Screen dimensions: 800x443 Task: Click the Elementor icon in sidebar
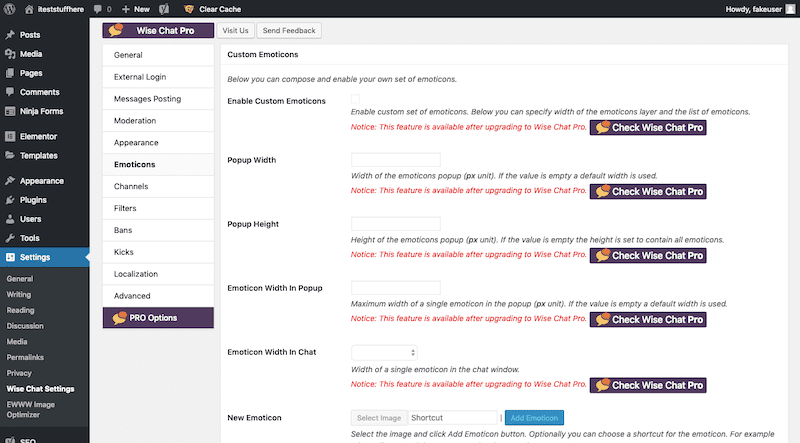point(10,136)
